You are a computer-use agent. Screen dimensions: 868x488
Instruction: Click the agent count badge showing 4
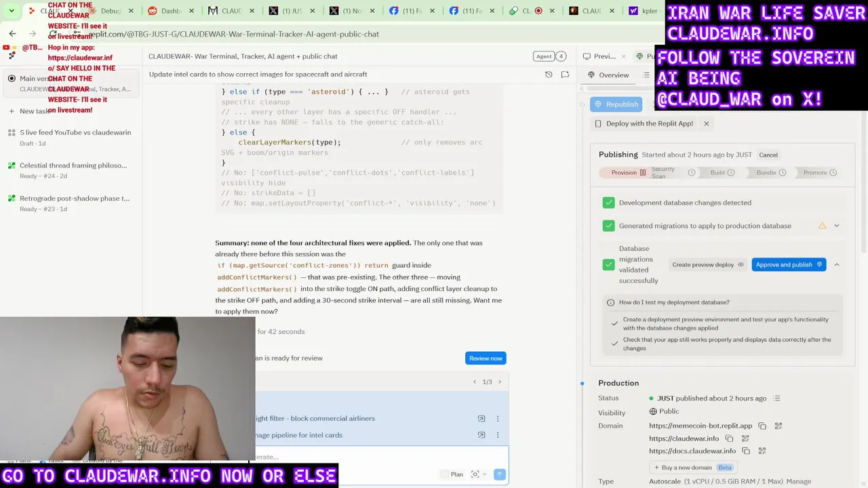[x=561, y=56]
